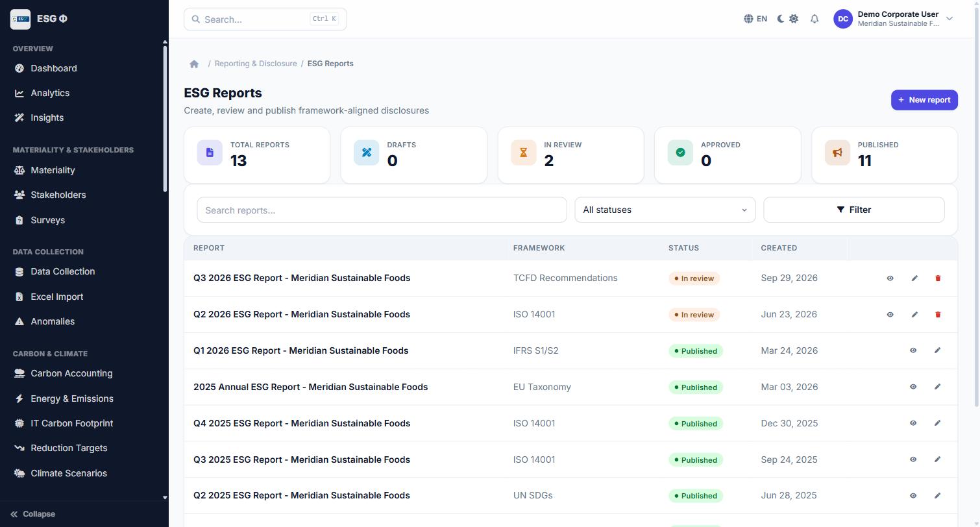Edit the Q2 2026 ESG Report
Viewport: 980px width, 527px height.
coord(914,314)
